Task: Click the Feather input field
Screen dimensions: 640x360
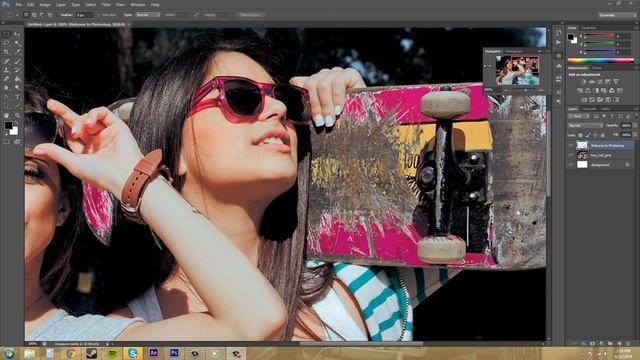Action: pos(84,15)
